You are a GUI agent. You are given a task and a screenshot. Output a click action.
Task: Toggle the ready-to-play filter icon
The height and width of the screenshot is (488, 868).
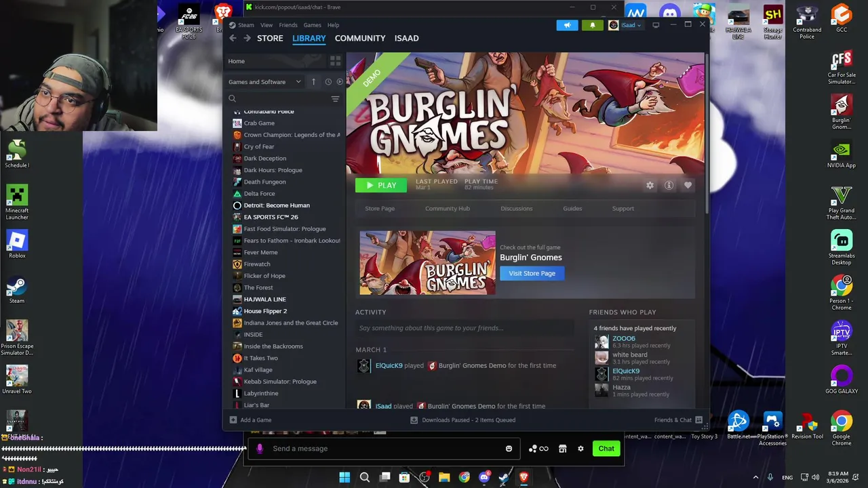click(340, 81)
